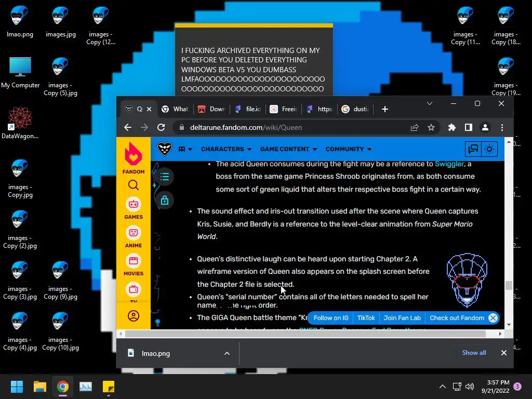Open Chrome profile avatar
532x399 pixels.
pos(485,128)
